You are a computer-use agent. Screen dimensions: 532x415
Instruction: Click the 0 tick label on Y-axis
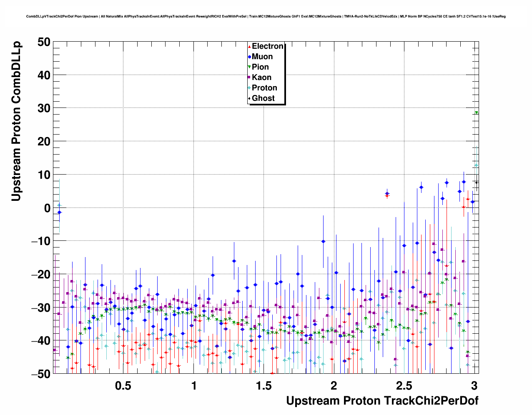click(47, 208)
